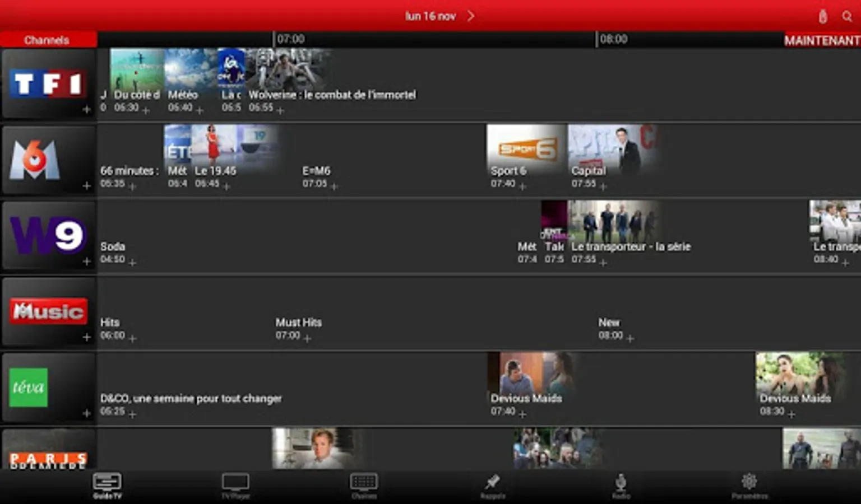Open the search magnifier icon
This screenshot has width=861, height=504.
846,16
